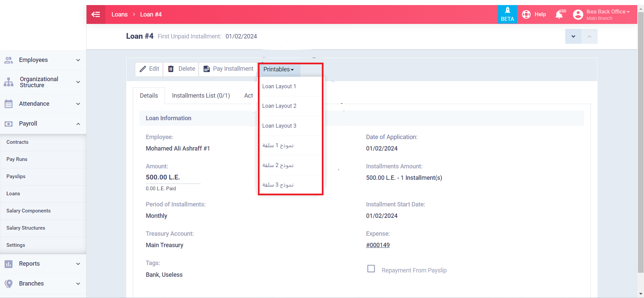Open the BETA rocket icon
Screen dimensions: 644x298
(x=507, y=11)
